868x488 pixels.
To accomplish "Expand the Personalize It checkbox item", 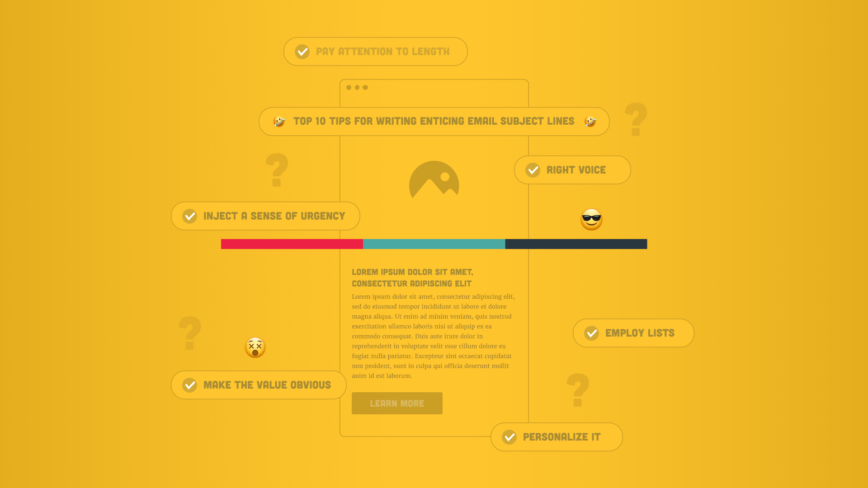I will pos(556,437).
